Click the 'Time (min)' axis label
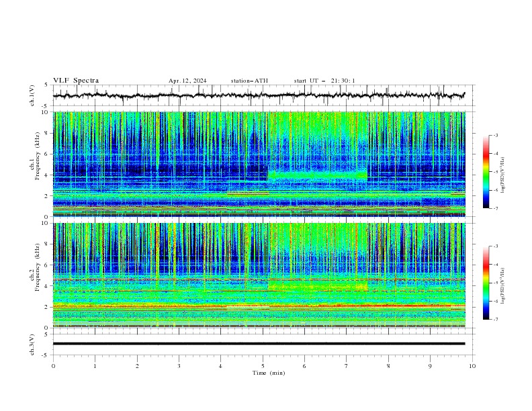Screen dimensions: 532x411 pyautogui.click(x=269, y=373)
